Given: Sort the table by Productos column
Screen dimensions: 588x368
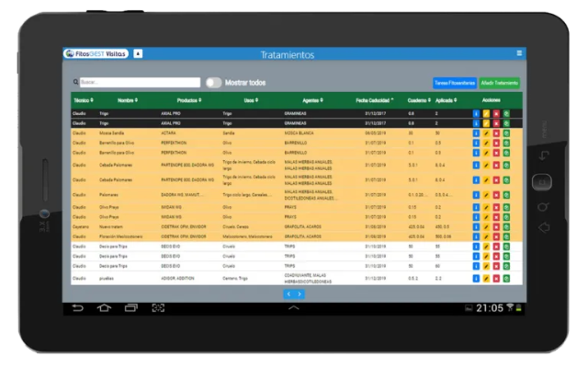Looking at the screenshot, I should tap(187, 99).
